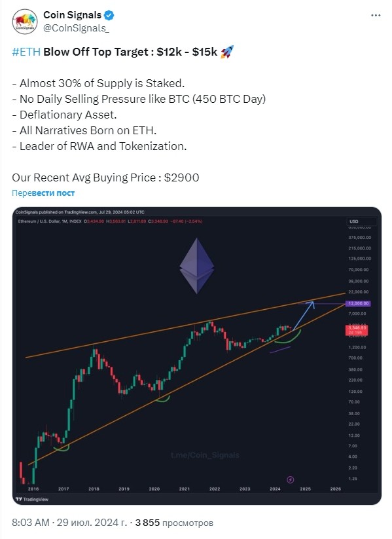Image resolution: width=392 pixels, height=539 pixels.
Task: Click the Перевести пост translate link
Action: tap(43, 193)
